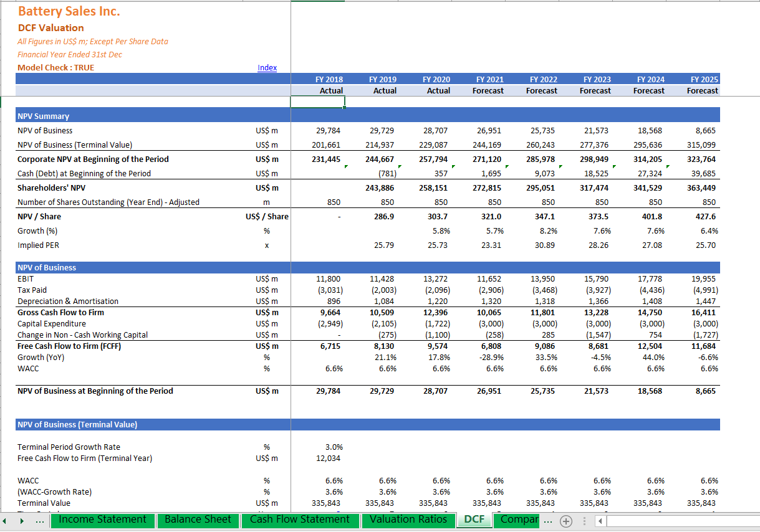
Task: Select the EBIT FY 2018 value 11,800
Action: (x=329, y=279)
